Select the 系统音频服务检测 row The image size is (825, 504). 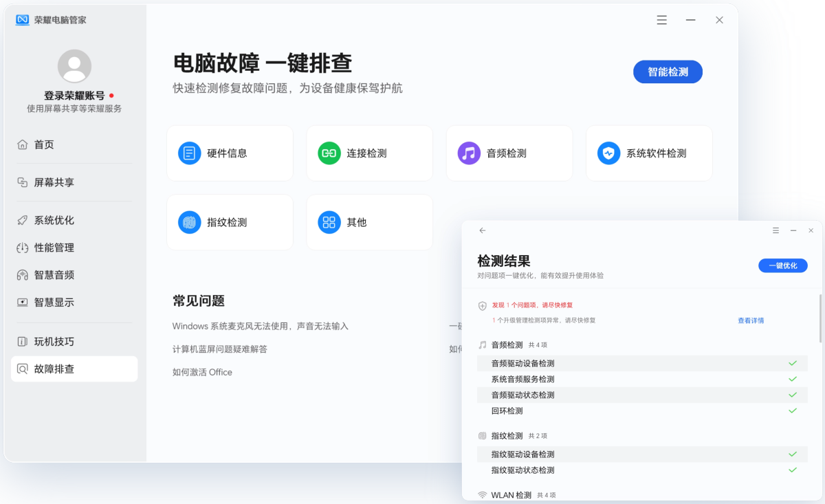click(642, 379)
